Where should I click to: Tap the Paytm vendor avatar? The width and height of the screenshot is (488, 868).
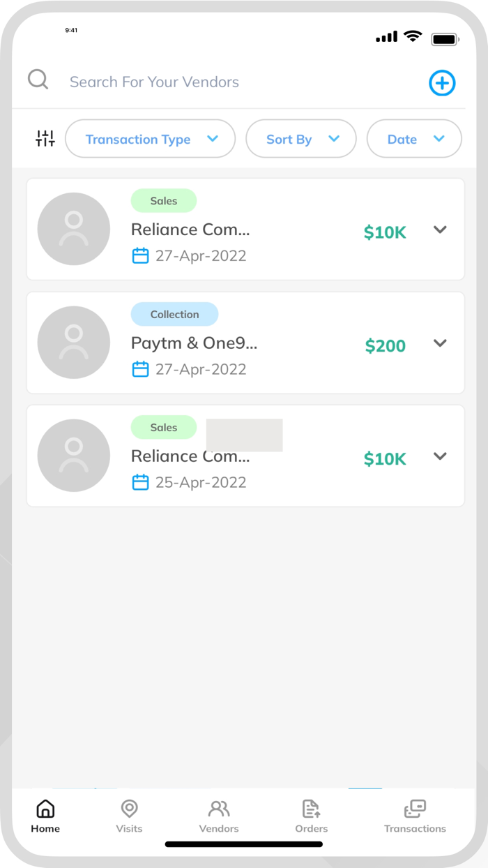pyautogui.click(x=74, y=343)
